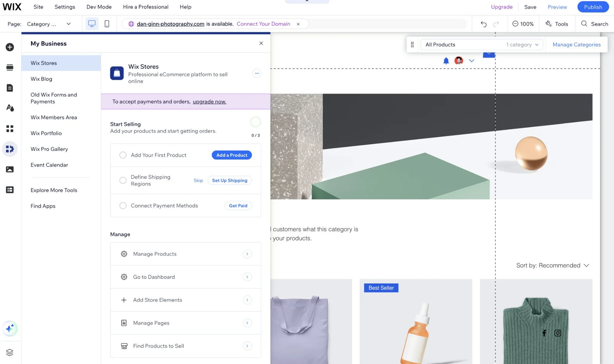Launch the AI assistant sparkle icon
Screen dimensions: 614x364
coord(10,328)
